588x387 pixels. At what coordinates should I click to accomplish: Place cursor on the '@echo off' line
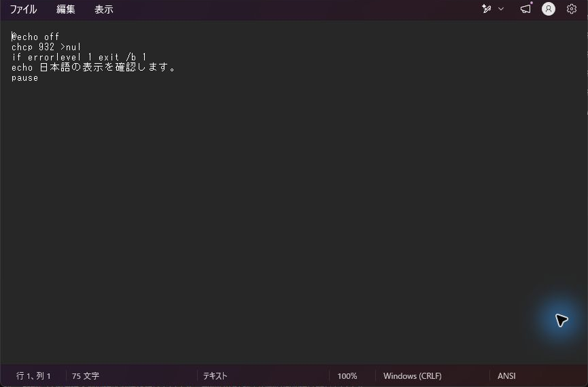coord(35,37)
